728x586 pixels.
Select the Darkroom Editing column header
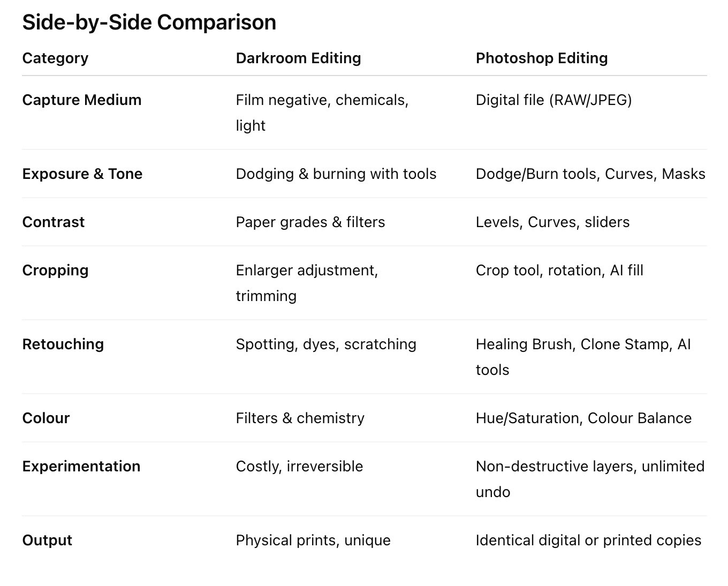click(298, 58)
